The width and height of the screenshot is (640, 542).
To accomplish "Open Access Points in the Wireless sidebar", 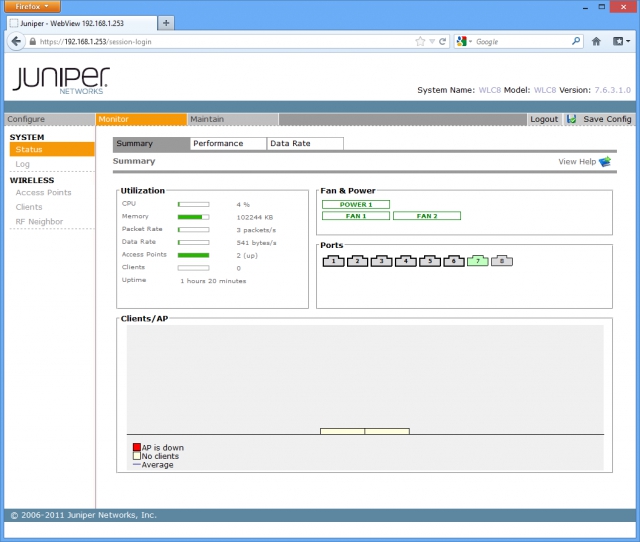I will click(x=43, y=193).
